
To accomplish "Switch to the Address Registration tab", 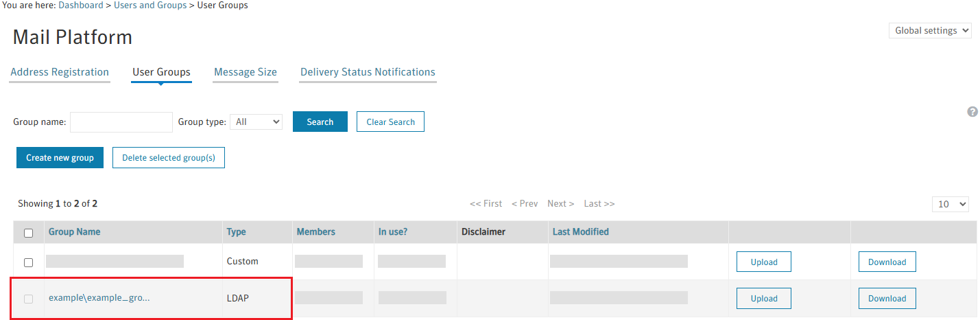I will pos(60,72).
